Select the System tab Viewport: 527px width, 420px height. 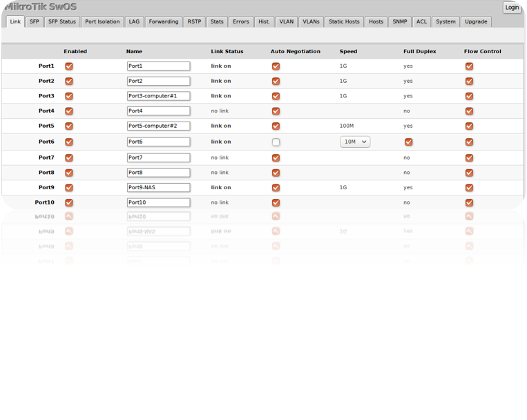(x=445, y=21)
